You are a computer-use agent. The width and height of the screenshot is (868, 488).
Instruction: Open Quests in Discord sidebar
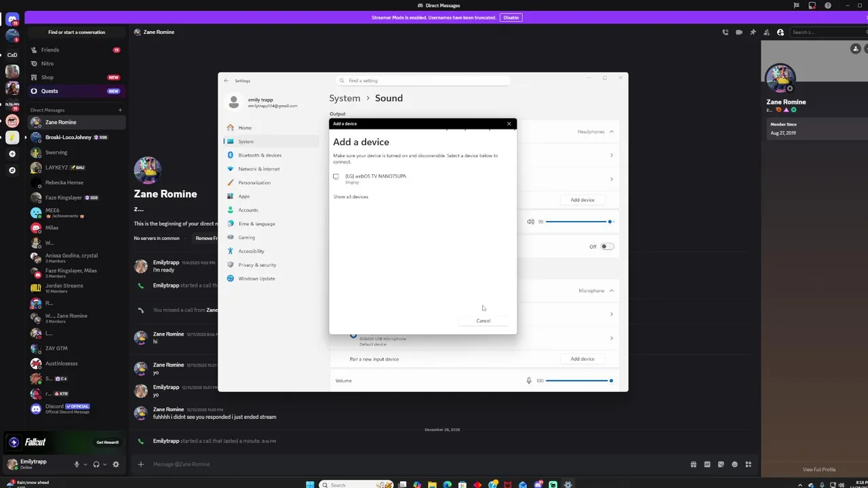coord(76,91)
